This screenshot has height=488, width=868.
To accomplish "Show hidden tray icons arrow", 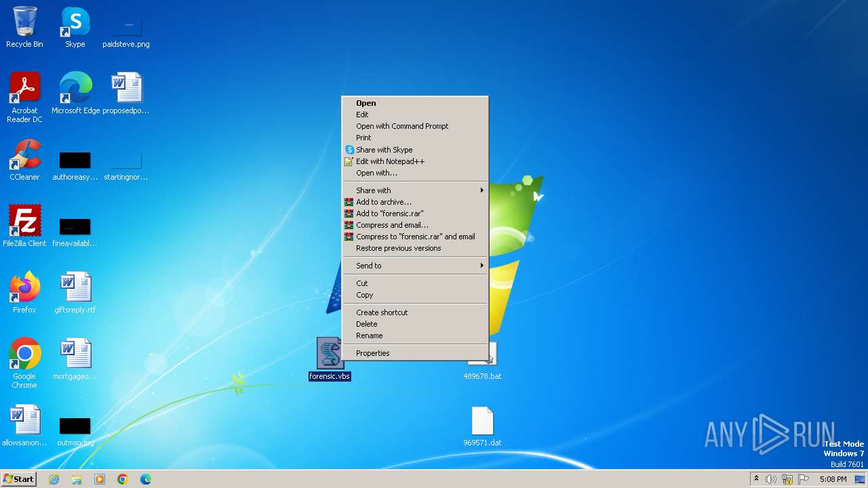I will click(756, 479).
